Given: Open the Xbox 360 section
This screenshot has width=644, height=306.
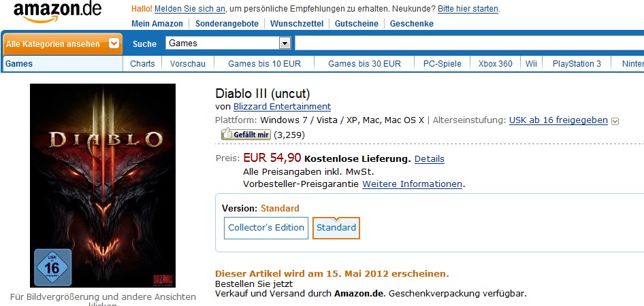Looking at the screenshot, I should [495, 64].
